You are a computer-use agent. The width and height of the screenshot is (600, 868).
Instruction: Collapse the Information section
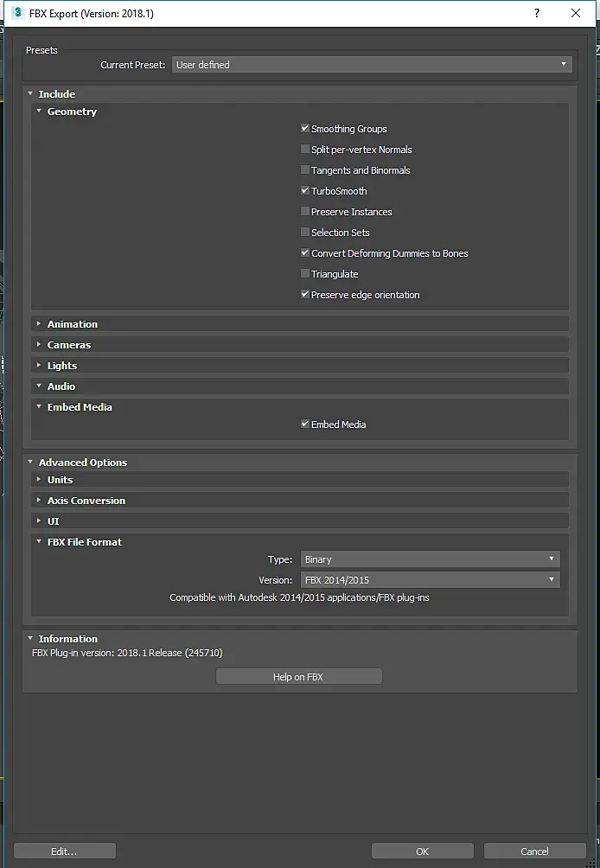coord(30,638)
